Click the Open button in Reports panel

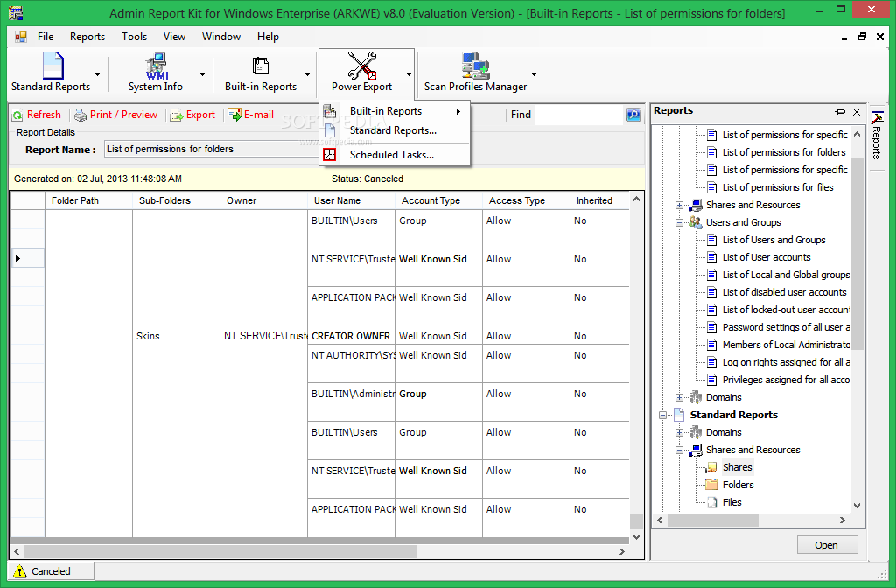[x=827, y=545]
